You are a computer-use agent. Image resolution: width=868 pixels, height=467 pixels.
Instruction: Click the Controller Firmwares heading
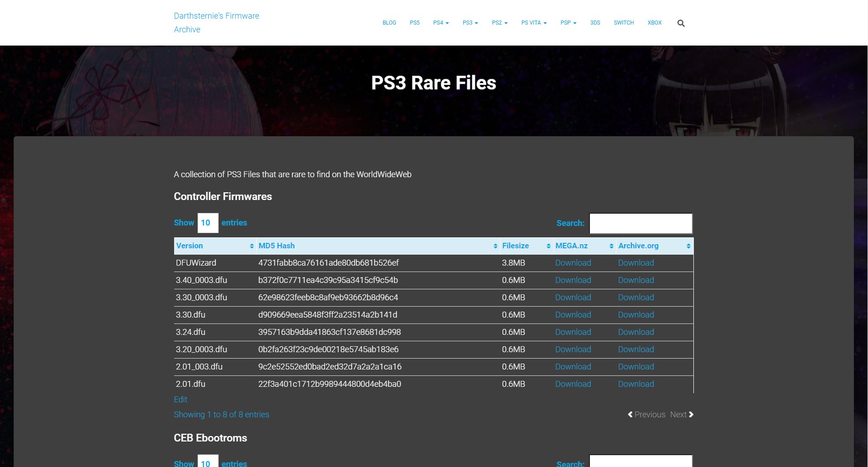pos(223,196)
